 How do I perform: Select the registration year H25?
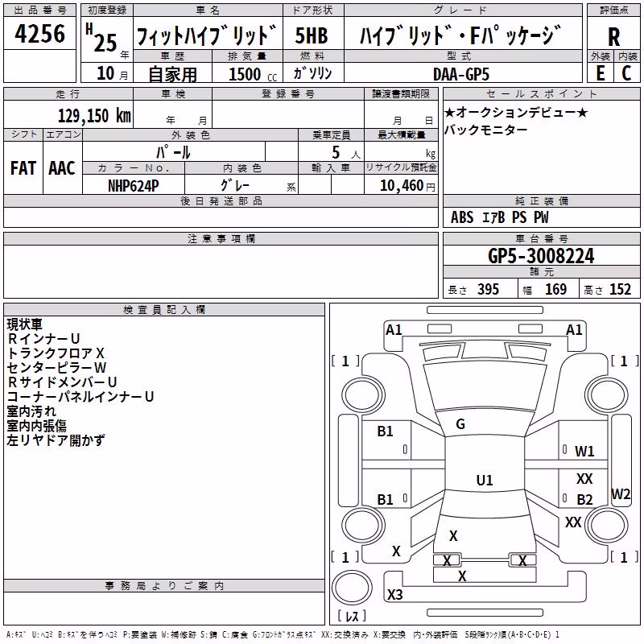pyautogui.click(x=102, y=39)
